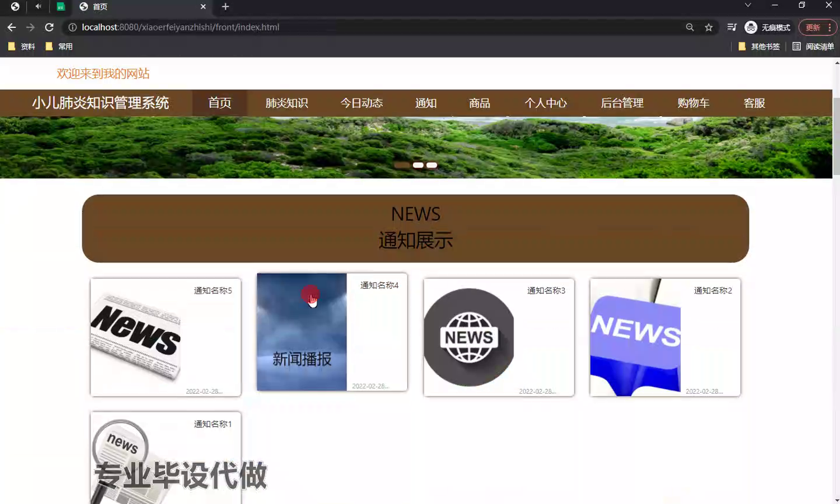Click the 通知名称3 title text
Viewport: 840px width, 504px height.
[x=546, y=290]
